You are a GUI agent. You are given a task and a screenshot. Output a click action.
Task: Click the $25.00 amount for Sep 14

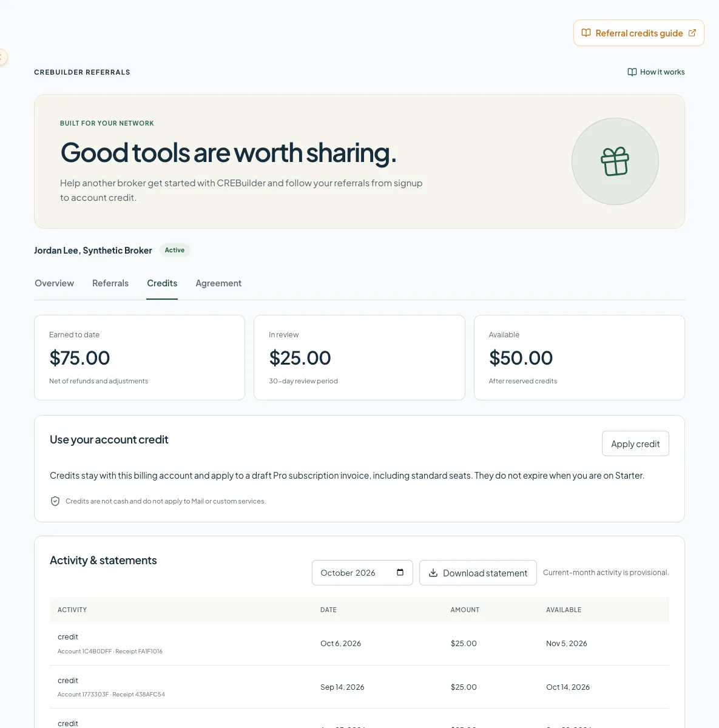464,687
